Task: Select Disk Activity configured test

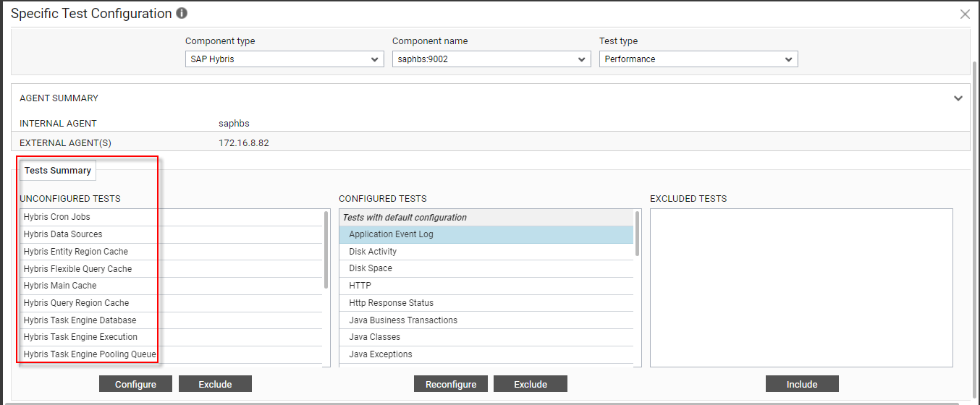Action: tap(486, 252)
